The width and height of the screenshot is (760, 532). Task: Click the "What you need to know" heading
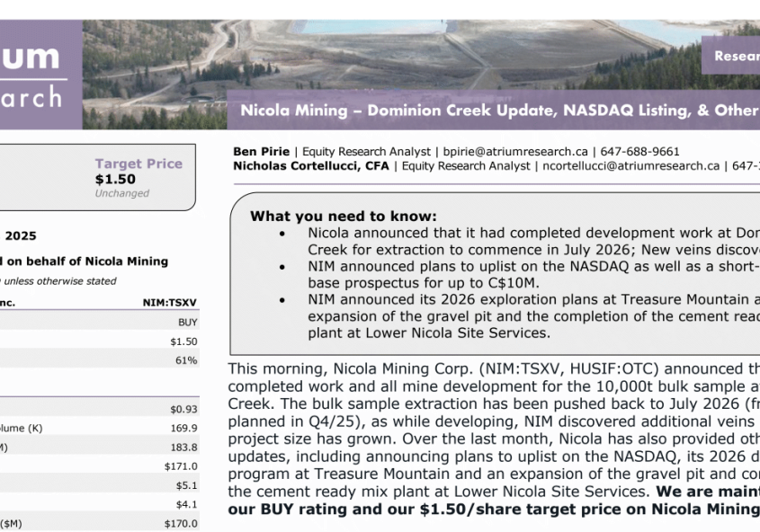[343, 216]
